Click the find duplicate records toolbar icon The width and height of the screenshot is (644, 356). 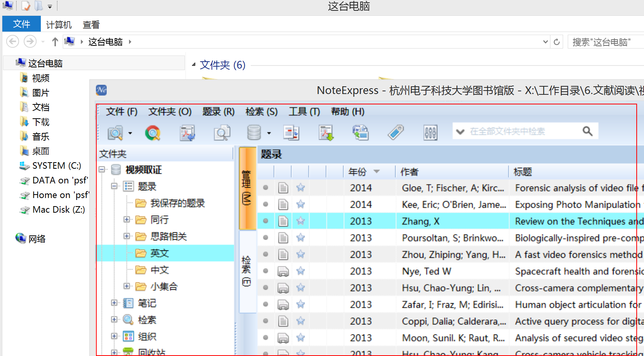coord(291,133)
